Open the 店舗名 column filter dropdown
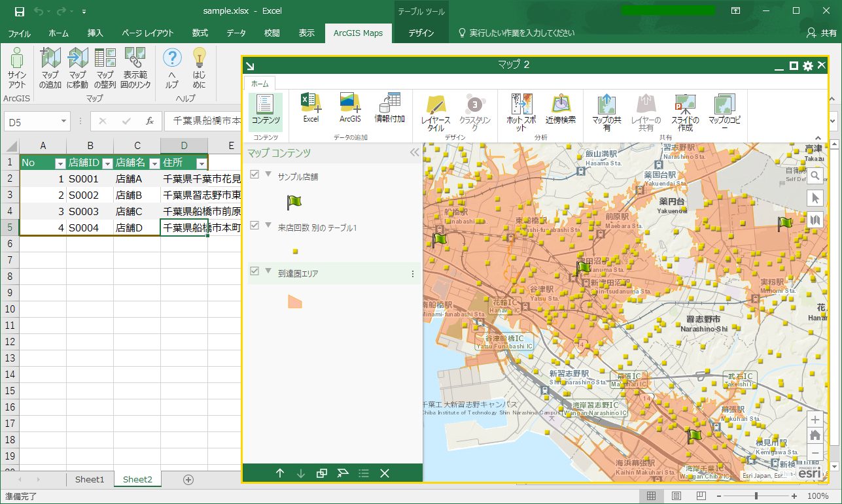 coord(154,163)
